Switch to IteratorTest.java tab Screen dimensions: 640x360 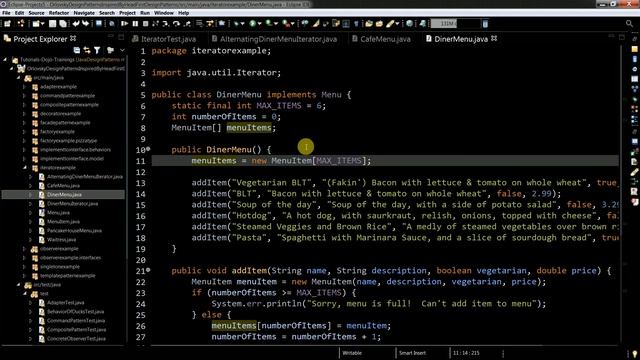pos(164,39)
